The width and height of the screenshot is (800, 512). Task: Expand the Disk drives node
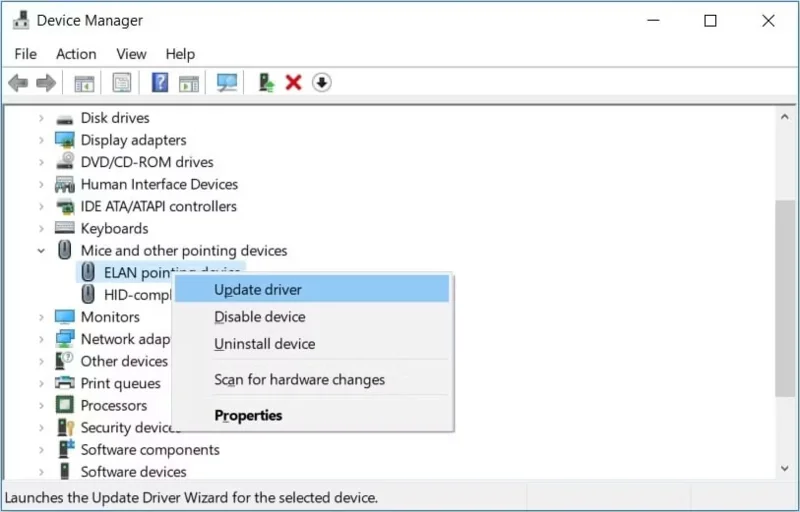[41, 118]
